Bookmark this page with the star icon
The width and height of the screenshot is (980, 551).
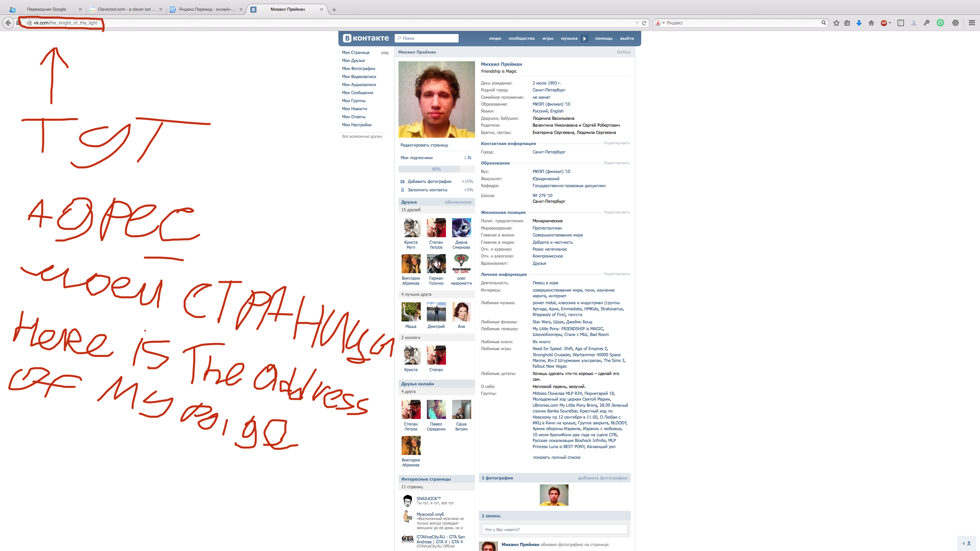click(x=836, y=23)
